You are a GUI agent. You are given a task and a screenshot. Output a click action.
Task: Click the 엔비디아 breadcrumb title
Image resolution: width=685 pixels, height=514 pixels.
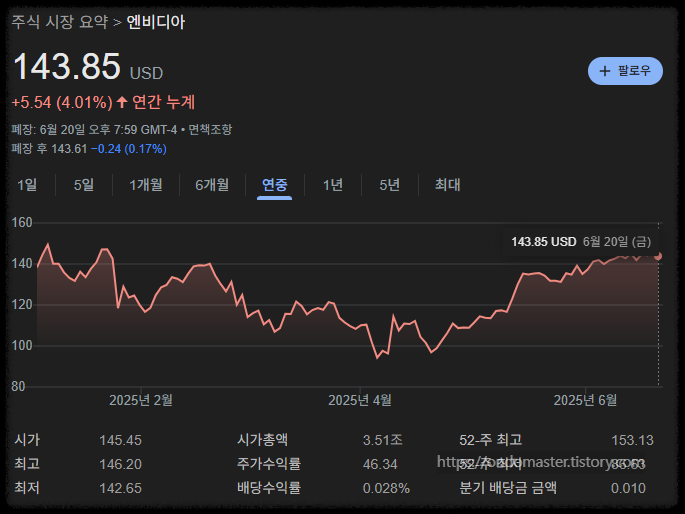pyautogui.click(x=156, y=22)
